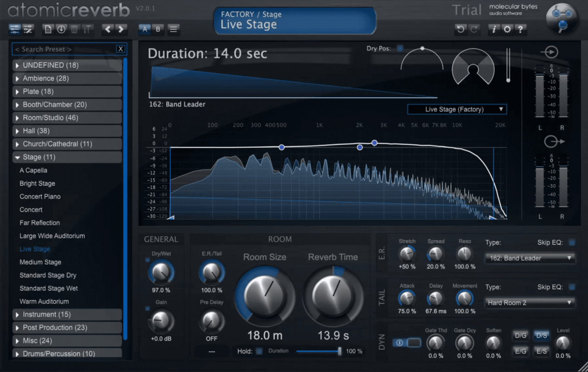
Task: Create a new preset with the page icon
Action: pyautogui.click(x=48, y=29)
